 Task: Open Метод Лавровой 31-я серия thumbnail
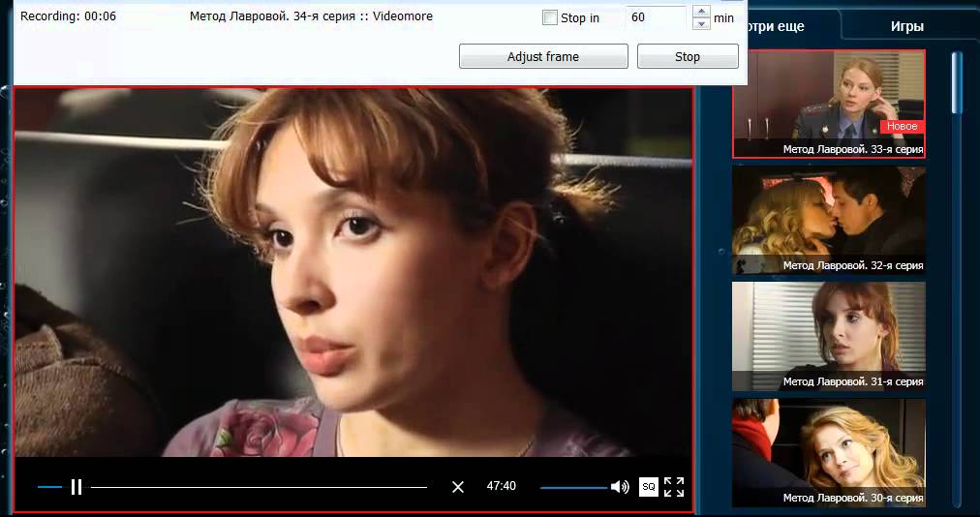pos(829,336)
